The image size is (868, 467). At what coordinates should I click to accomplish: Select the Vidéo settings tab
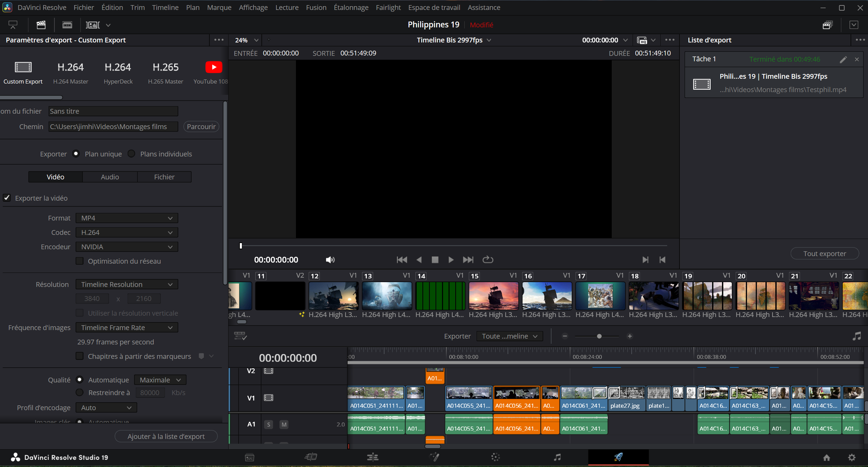coord(55,177)
